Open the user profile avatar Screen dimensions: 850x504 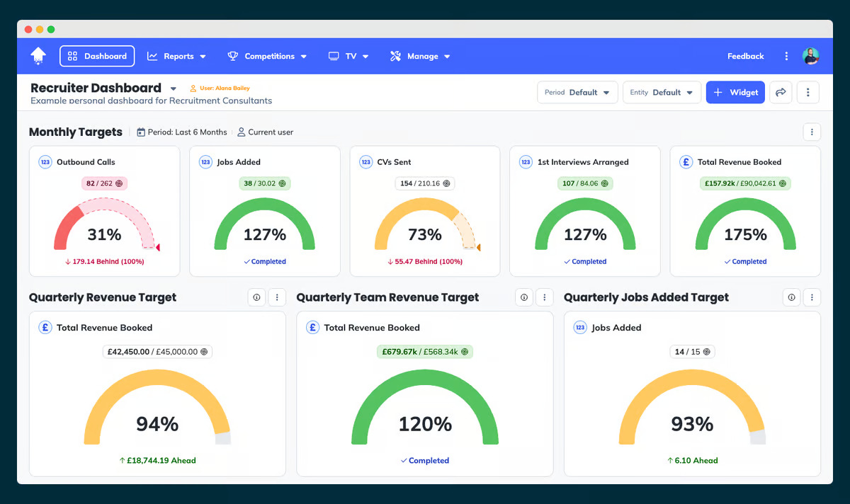(810, 56)
